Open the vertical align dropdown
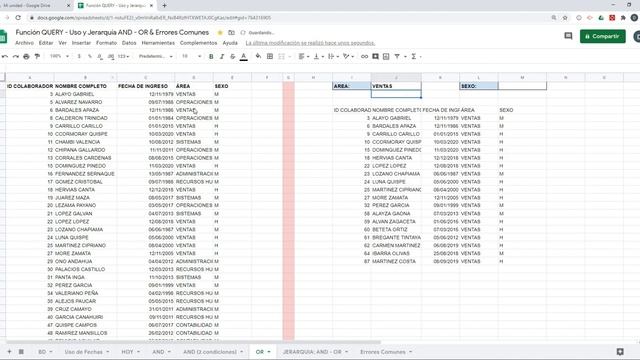 click(x=318, y=56)
